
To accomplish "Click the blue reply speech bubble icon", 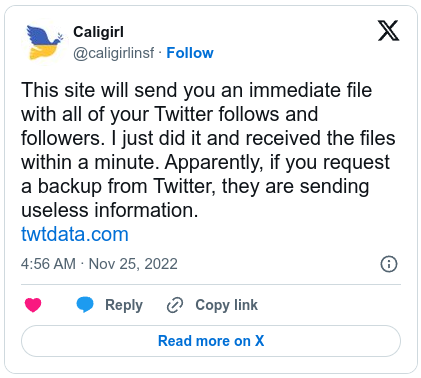I will [x=85, y=305].
